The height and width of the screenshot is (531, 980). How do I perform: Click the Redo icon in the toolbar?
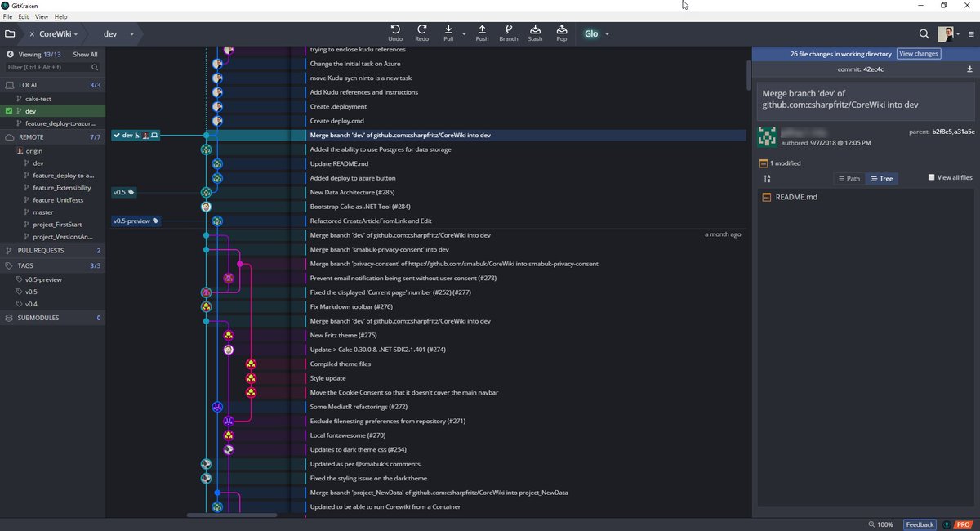[423, 31]
